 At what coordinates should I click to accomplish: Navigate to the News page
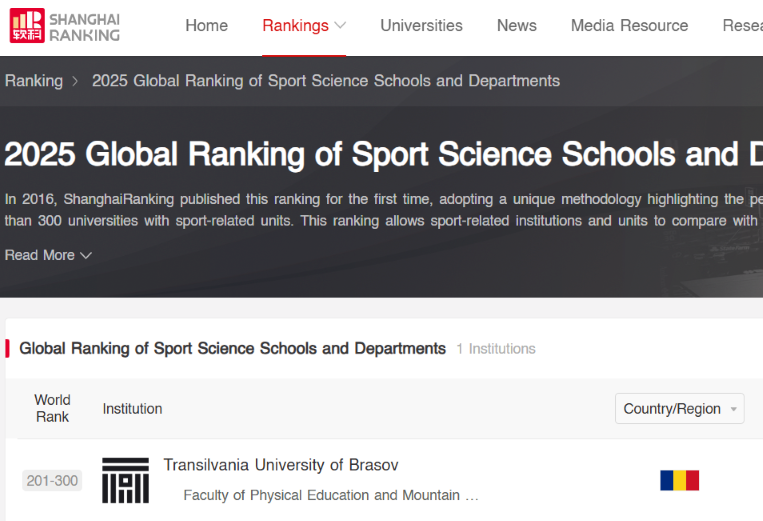pyautogui.click(x=516, y=26)
